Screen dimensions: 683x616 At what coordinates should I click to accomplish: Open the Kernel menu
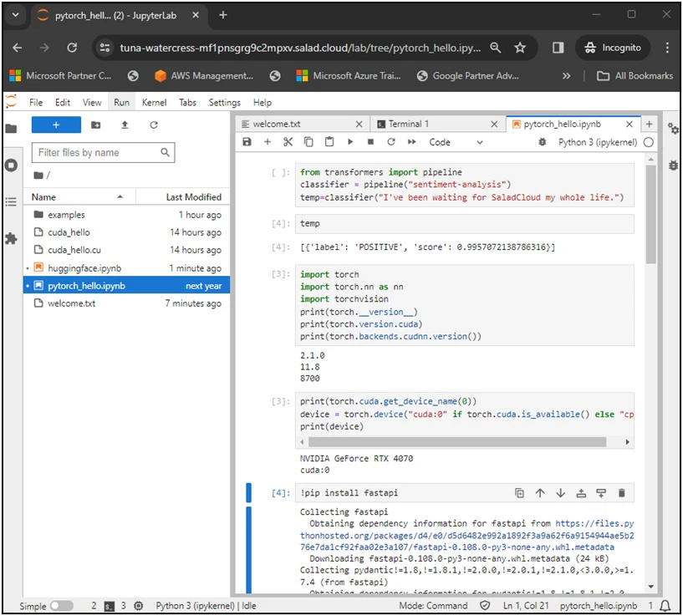(154, 103)
